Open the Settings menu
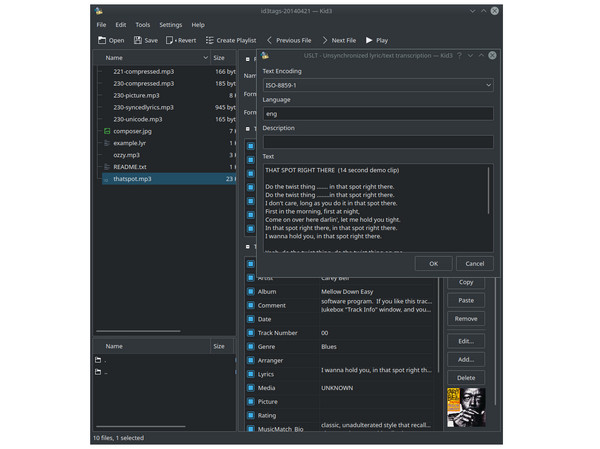Screen dimensions: 600x449 pos(171,25)
